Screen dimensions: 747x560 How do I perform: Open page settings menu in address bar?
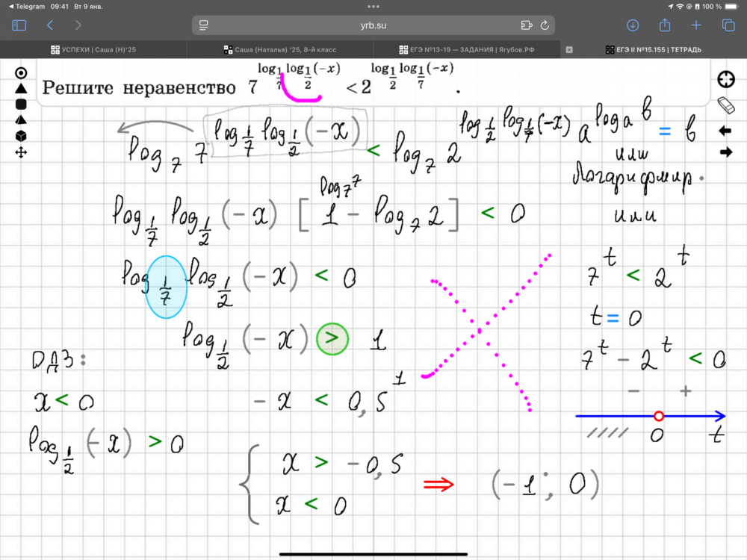(203, 25)
